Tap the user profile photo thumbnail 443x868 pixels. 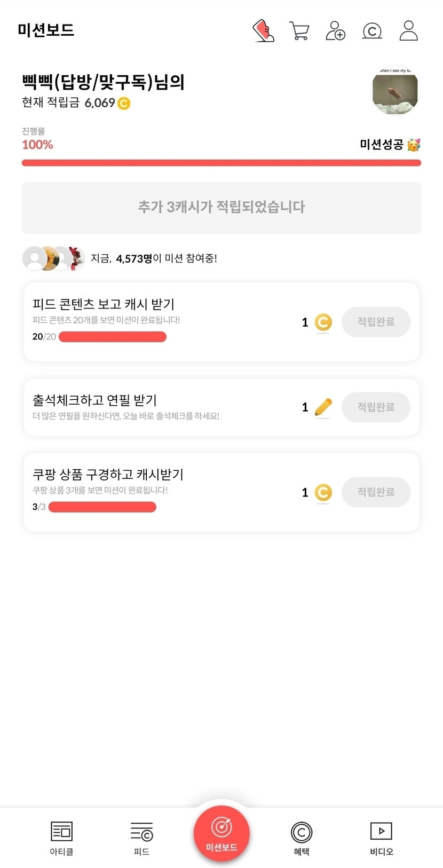(x=395, y=91)
